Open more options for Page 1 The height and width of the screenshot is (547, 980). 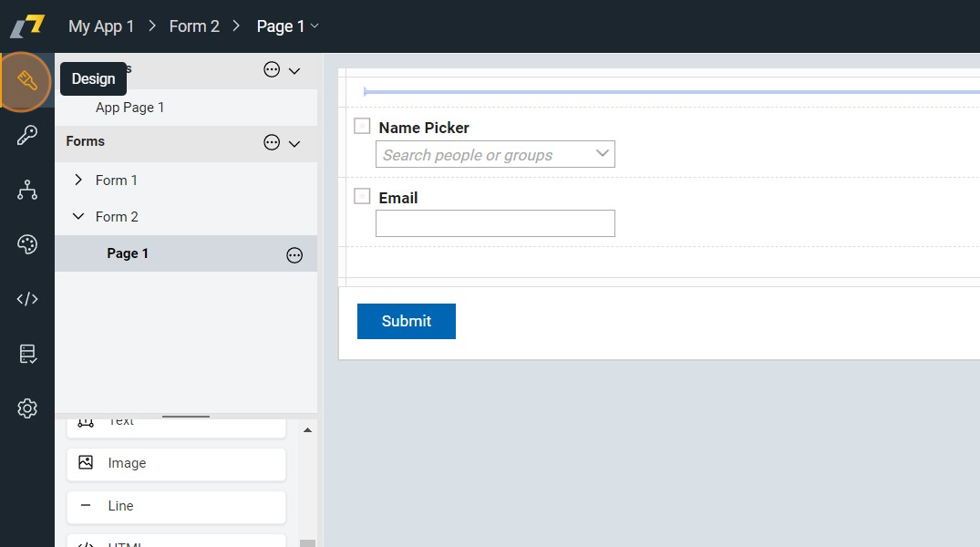pyautogui.click(x=294, y=255)
